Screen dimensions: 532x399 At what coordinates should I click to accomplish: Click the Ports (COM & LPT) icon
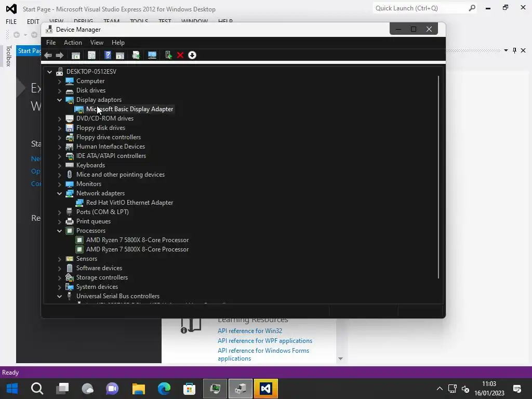point(69,212)
